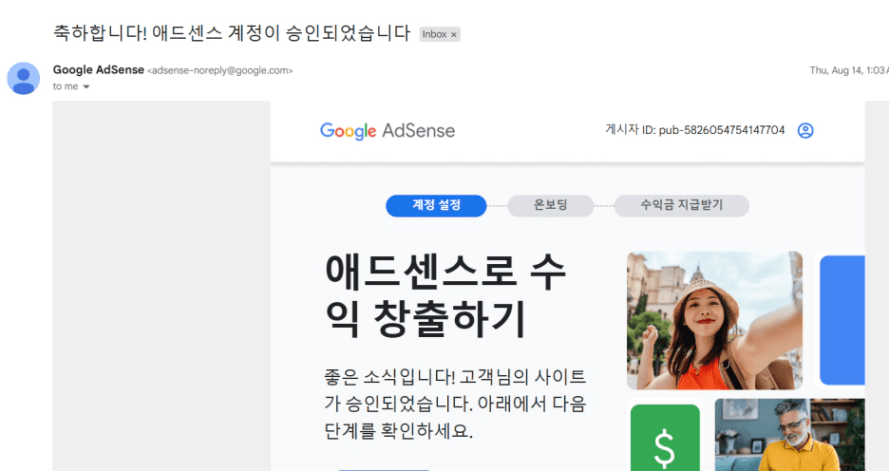Click sender name Google AdSense

[98, 70]
